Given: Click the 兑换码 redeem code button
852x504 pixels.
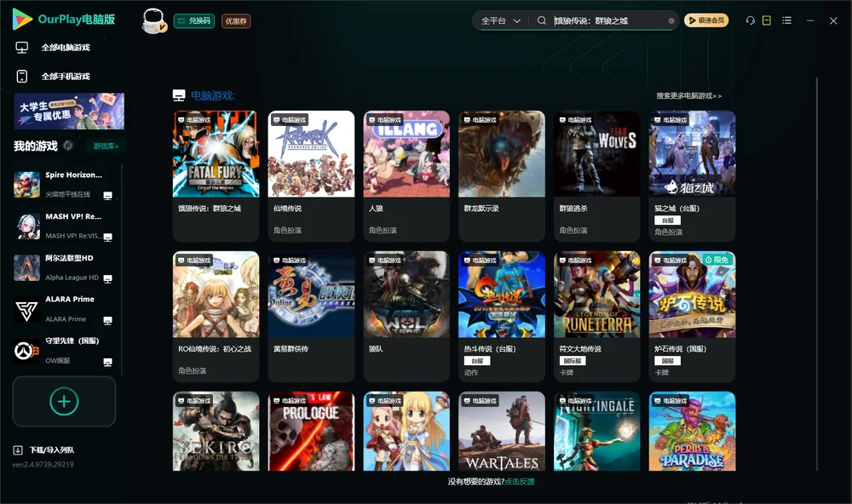Looking at the screenshot, I should (194, 21).
